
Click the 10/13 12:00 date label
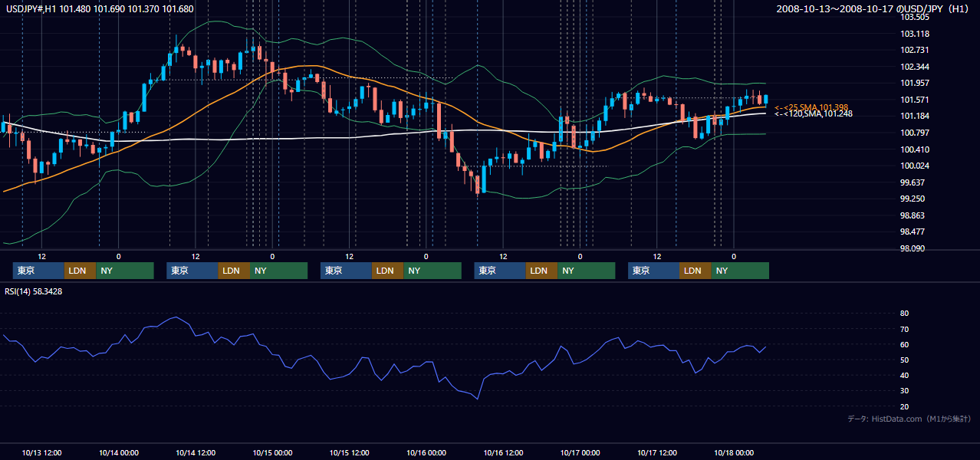tap(42, 452)
